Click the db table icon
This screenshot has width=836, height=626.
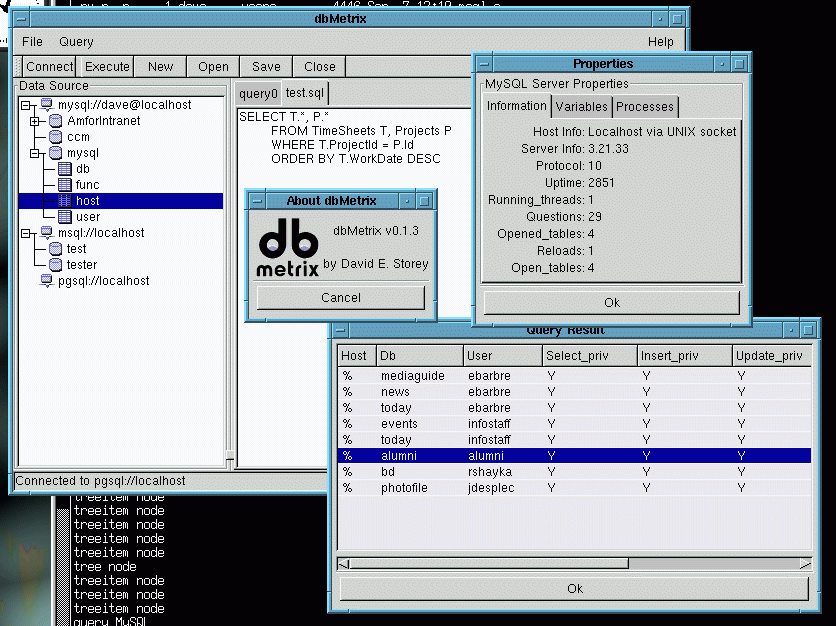pyautogui.click(x=65, y=169)
